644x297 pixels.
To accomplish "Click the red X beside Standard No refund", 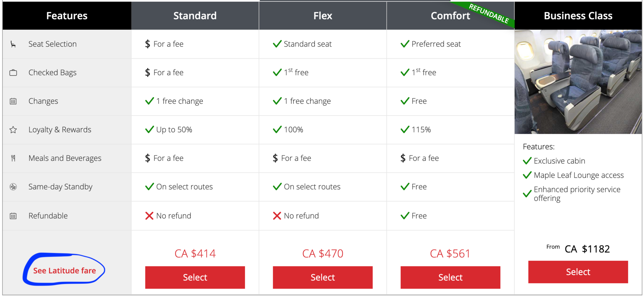I will pos(149,216).
